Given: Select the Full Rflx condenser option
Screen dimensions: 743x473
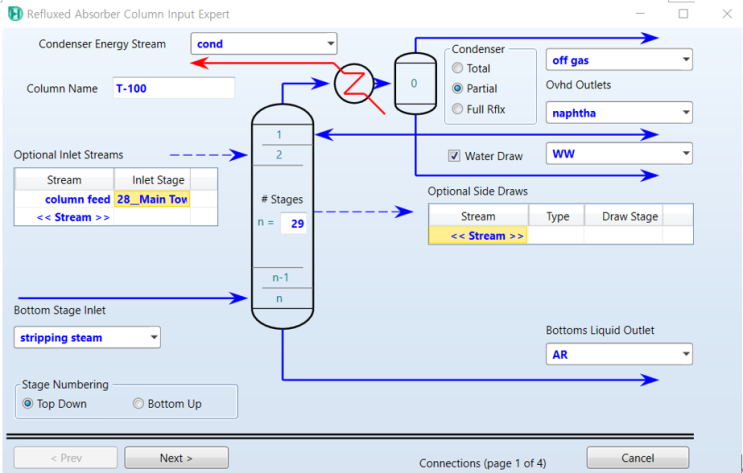Looking at the screenshot, I should click(x=457, y=109).
